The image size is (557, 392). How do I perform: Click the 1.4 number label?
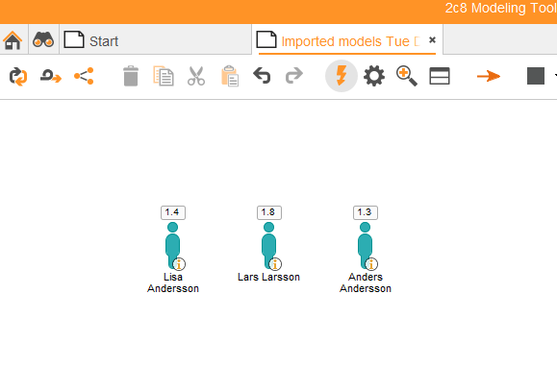(x=173, y=212)
